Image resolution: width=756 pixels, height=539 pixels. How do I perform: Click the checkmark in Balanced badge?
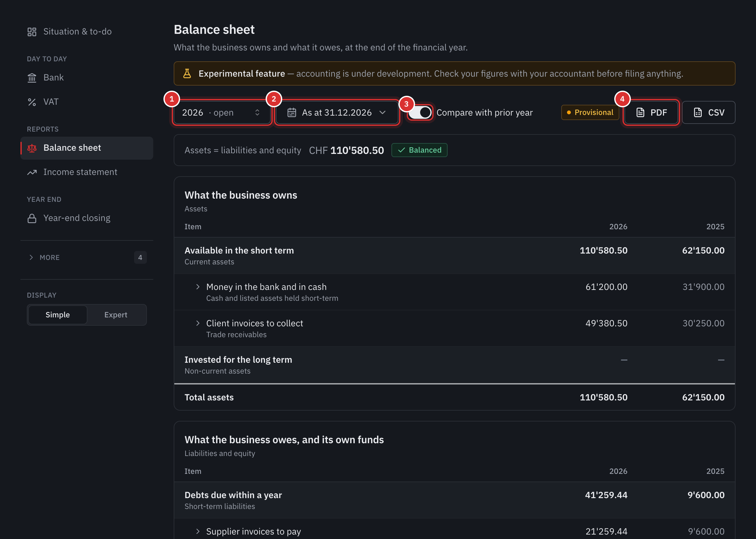(401, 150)
